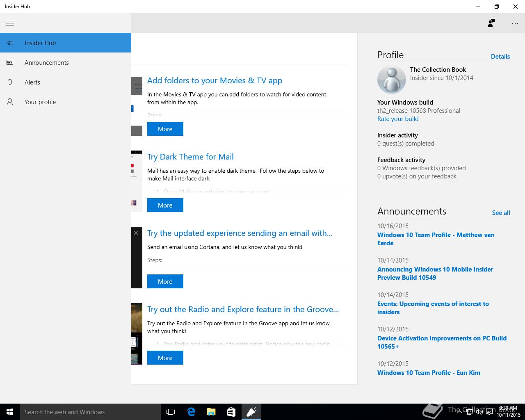Click More under updated email experience quest

pyautogui.click(x=165, y=281)
